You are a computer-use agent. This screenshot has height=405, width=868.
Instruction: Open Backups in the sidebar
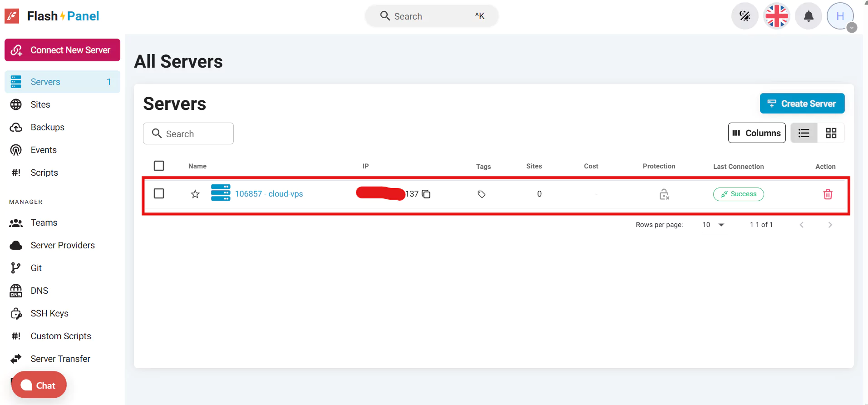coord(48,127)
